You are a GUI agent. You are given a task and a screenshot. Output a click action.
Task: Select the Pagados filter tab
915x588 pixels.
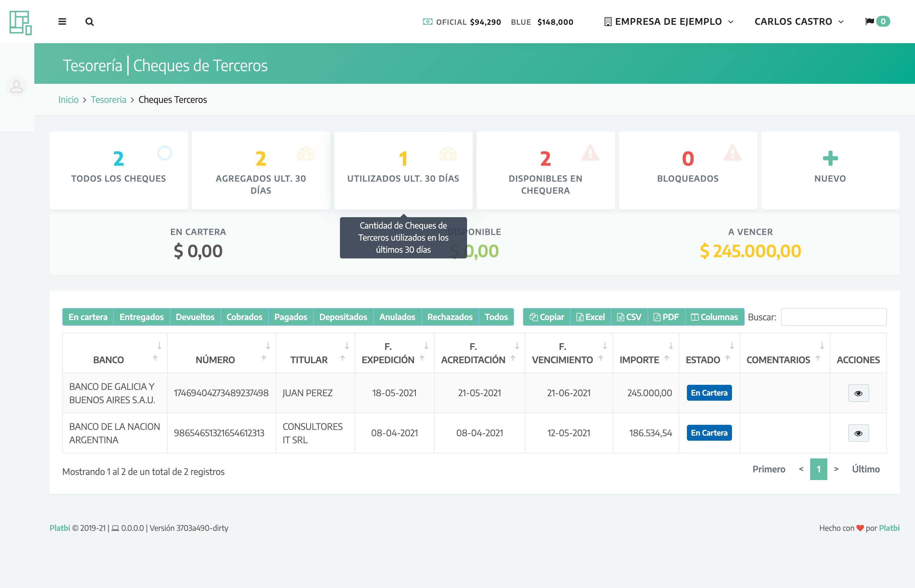[290, 317]
